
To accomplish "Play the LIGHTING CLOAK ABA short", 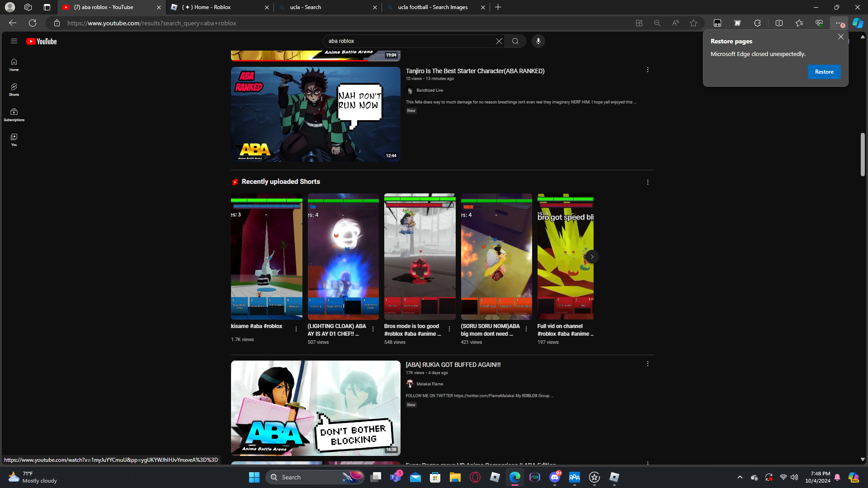I will (343, 257).
